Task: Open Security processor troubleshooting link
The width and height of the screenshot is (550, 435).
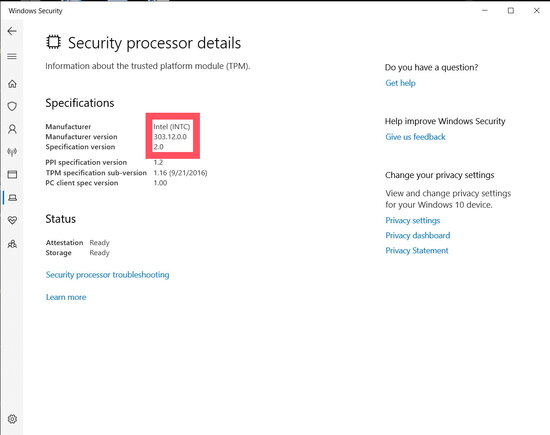Action: [x=107, y=275]
